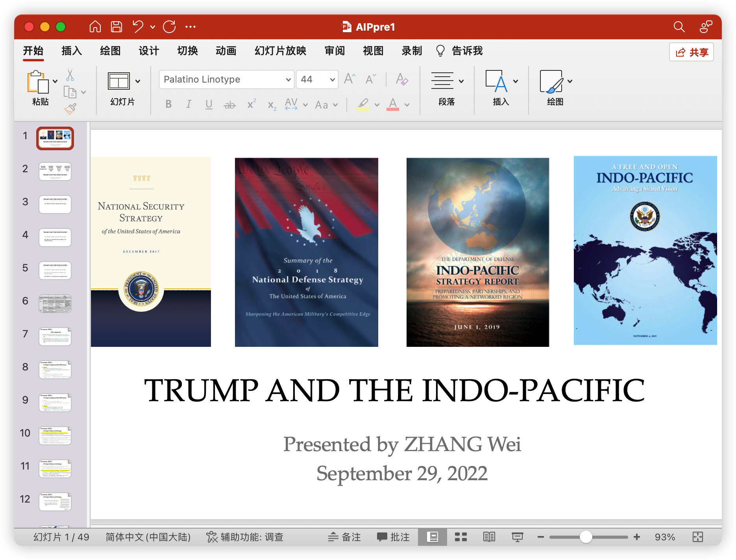Image resolution: width=736 pixels, height=560 pixels.
Task: Expand the undo history arrow
Action: tap(153, 27)
